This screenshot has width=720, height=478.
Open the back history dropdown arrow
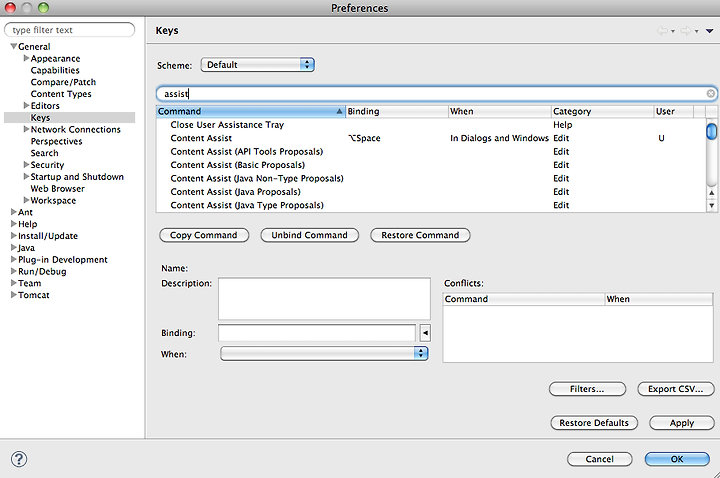click(x=673, y=32)
